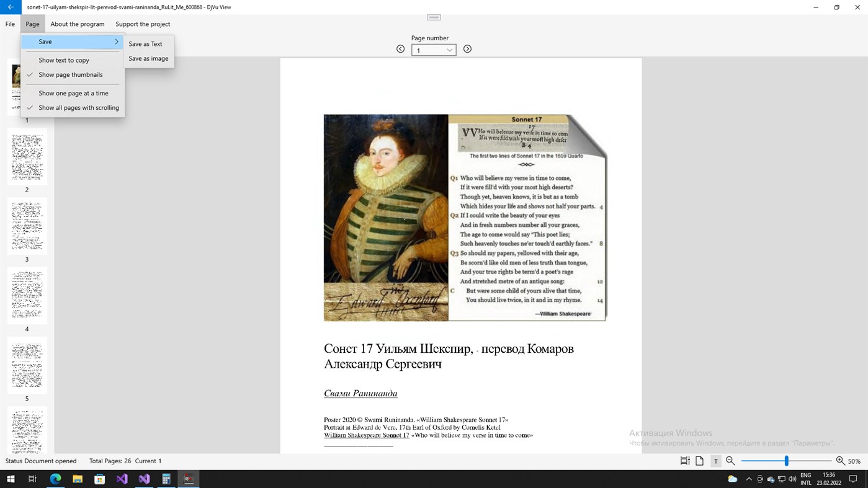Image resolution: width=868 pixels, height=488 pixels.
Task: Click the OneDrive cloud tray icon
Action: click(x=771, y=479)
